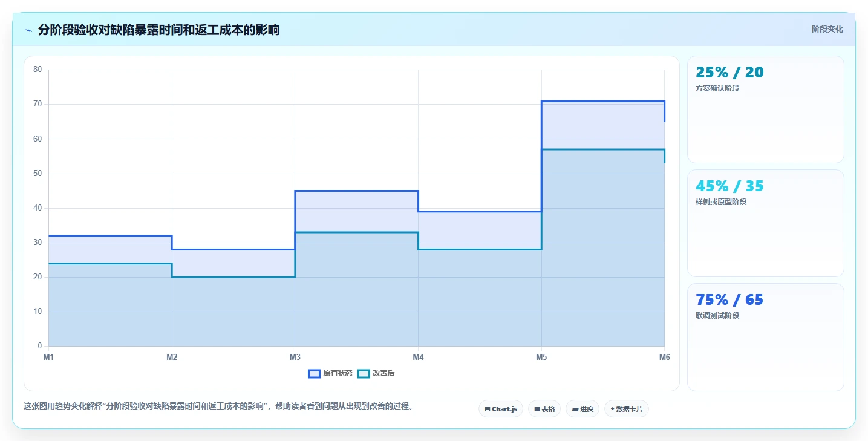Toggle the 原有状态 legend series

click(x=330, y=373)
